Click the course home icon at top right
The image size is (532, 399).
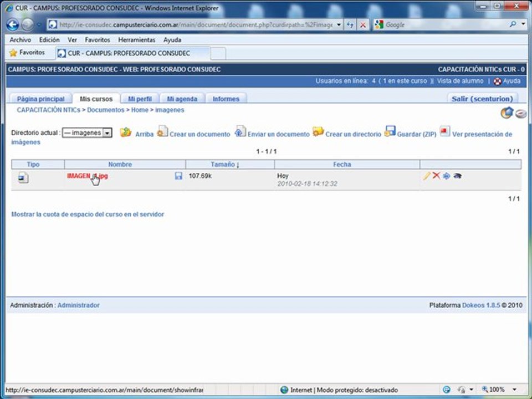pos(507,112)
